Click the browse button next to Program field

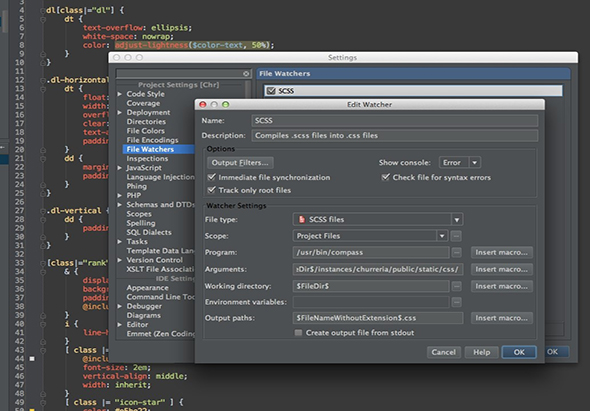pos(456,253)
